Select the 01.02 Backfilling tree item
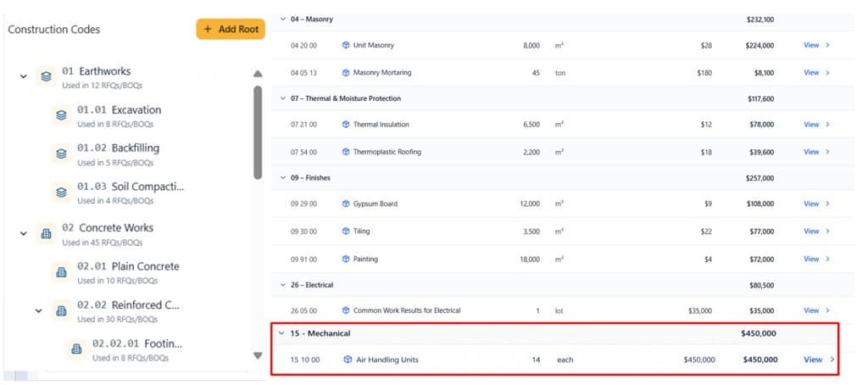The height and width of the screenshot is (385, 868). [x=119, y=154]
